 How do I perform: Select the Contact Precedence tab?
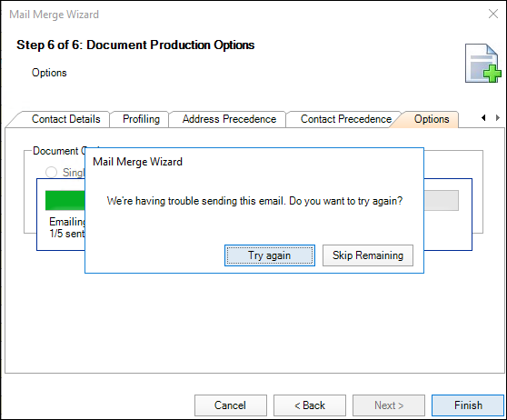(x=346, y=119)
